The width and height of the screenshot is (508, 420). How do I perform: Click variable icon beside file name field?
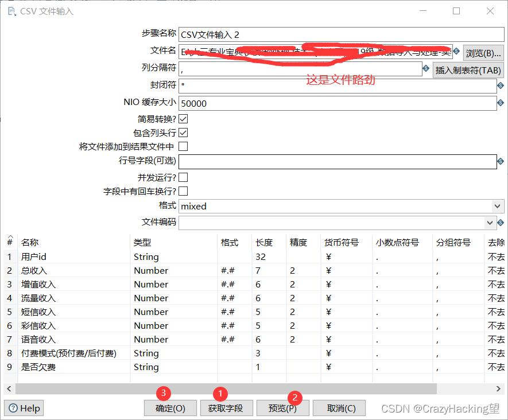[x=456, y=51]
